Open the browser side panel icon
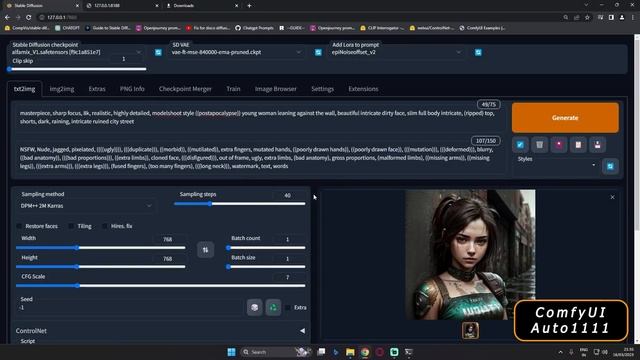 tap(611, 18)
